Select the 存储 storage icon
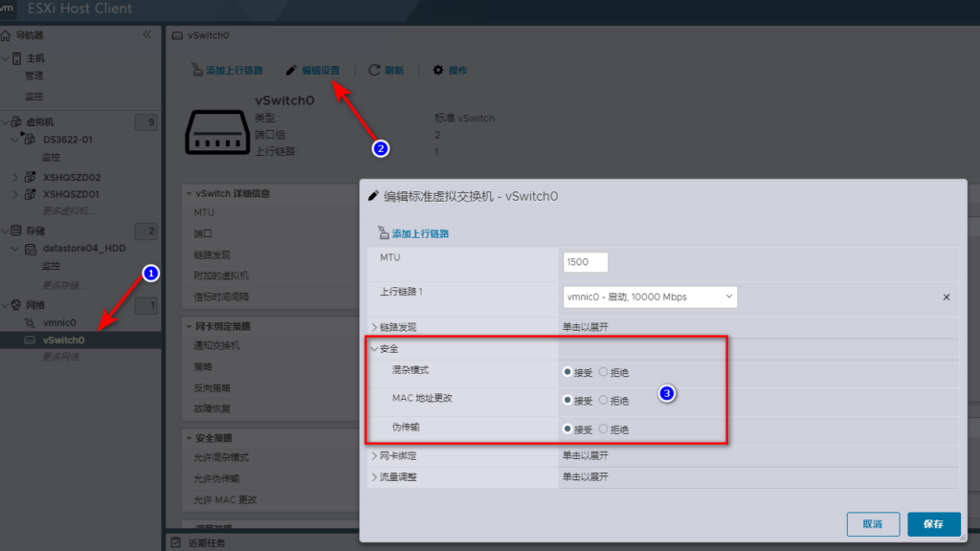The height and width of the screenshot is (551, 980). tap(16, 231)
